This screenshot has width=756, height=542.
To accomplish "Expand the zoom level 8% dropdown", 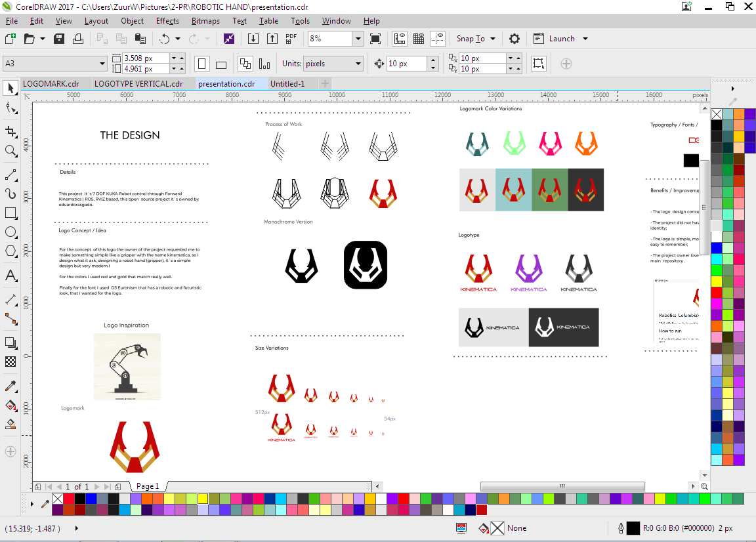I will click(358, 39).
